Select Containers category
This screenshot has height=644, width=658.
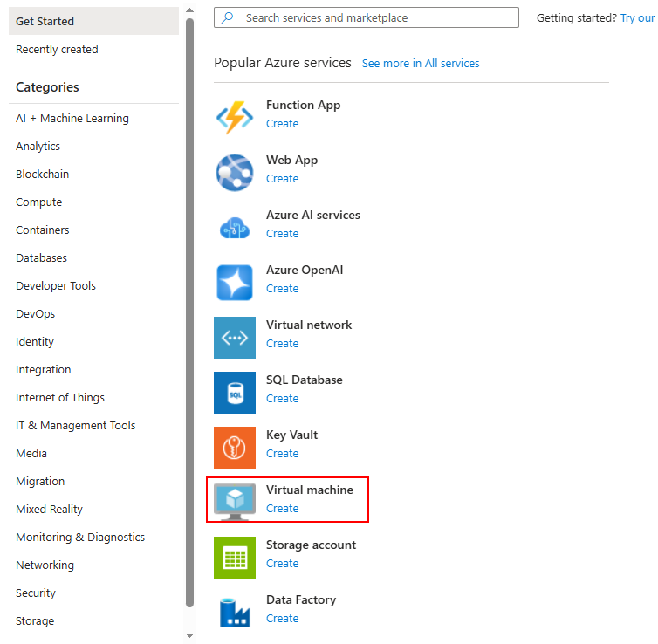point(43,230)
